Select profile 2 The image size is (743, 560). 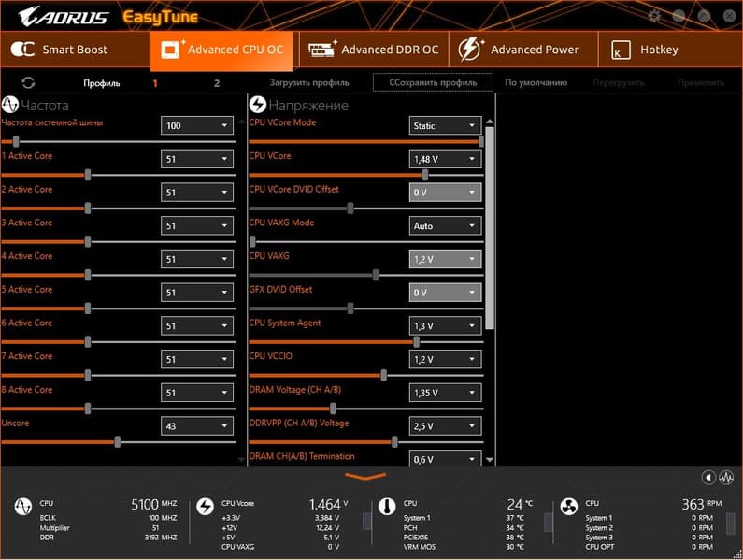217,83
